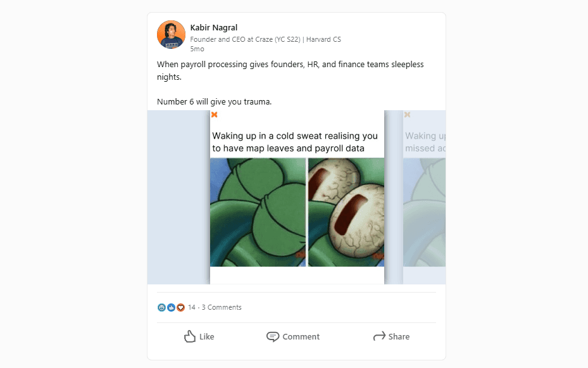588x368 pixels.
Task: Click the curved arrow Share icon
Action: tap(378, 336)
